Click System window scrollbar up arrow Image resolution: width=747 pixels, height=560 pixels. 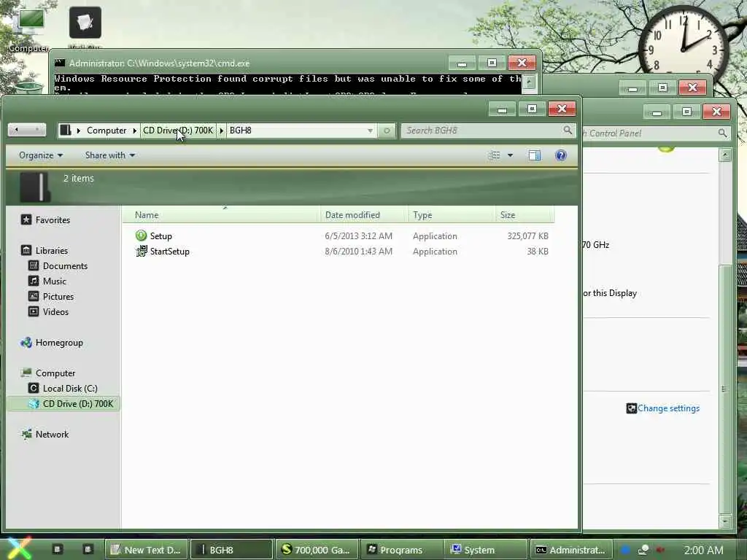pos(725,155)
